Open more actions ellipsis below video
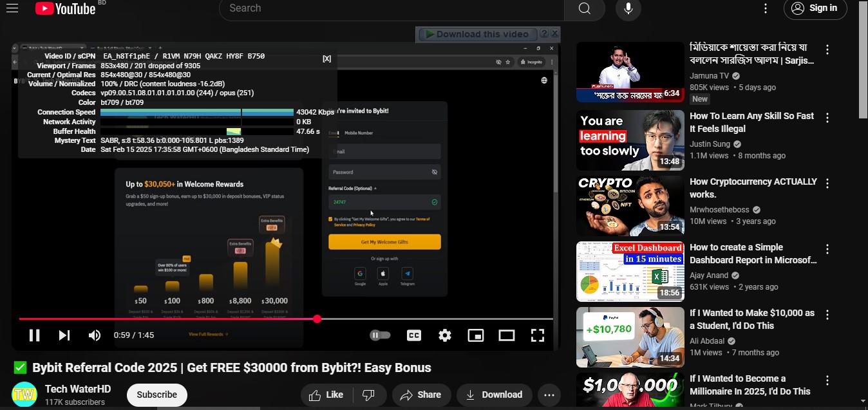The width and height of the screenshot is (868, 410). tap(549, 395)
